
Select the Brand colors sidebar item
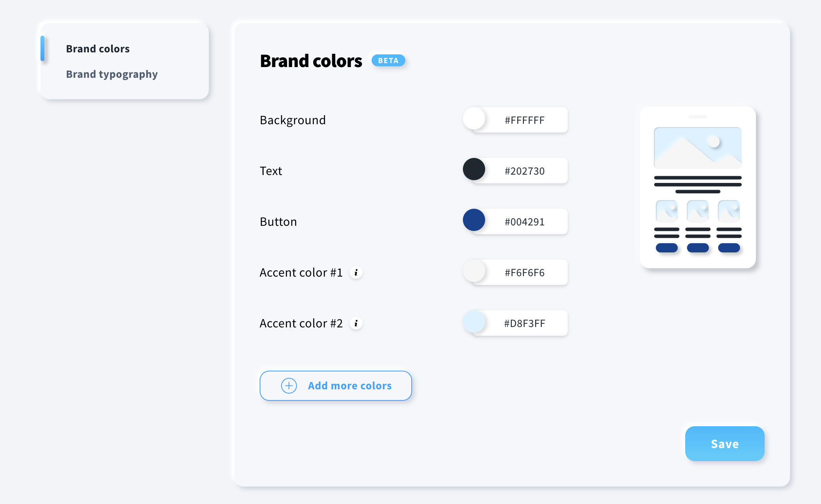(x=98, y=48)
